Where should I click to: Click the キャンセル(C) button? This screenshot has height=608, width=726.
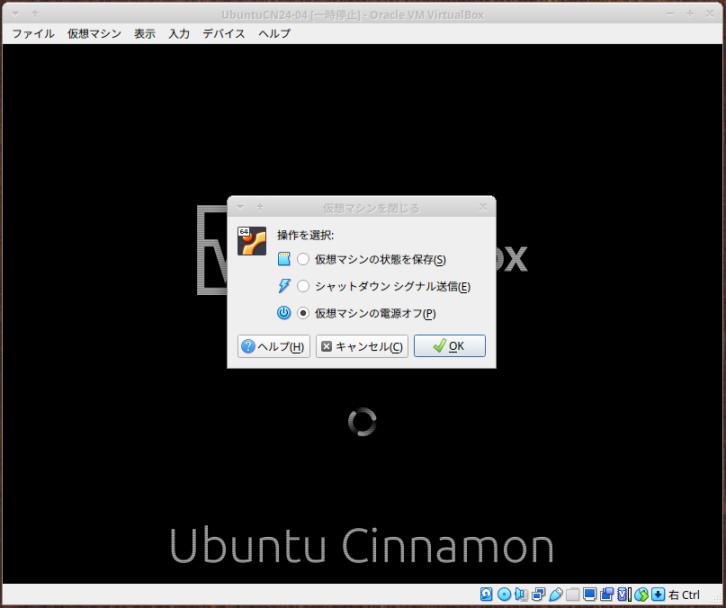click(362, 346)
